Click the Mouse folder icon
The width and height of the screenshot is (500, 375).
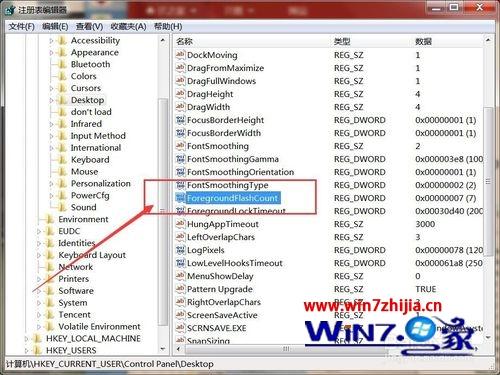click(x=62, y=171)
